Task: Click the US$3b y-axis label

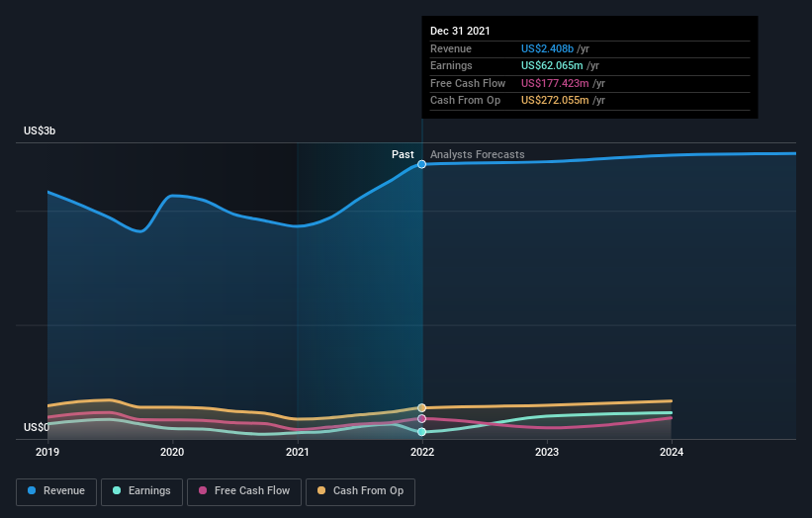Action: (x=40, y=130)
